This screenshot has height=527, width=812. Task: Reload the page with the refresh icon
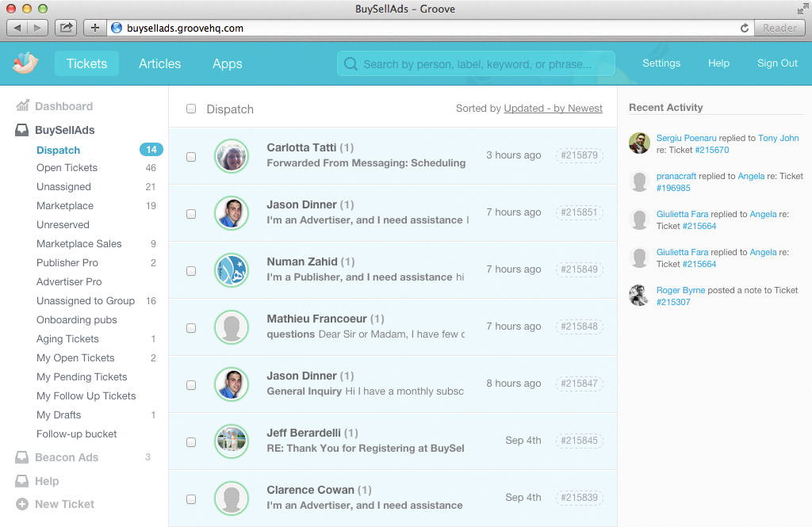(x=744, y=28)
